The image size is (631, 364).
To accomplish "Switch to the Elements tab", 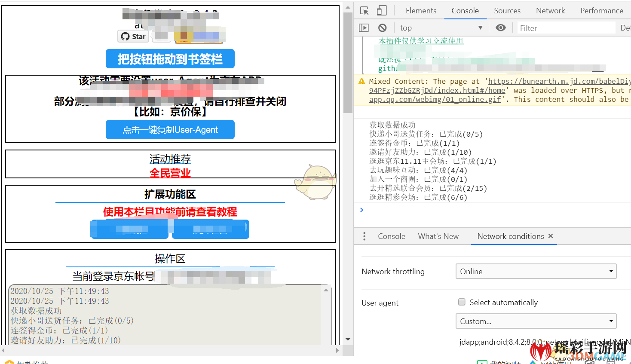I will click(x=421, y=11).
